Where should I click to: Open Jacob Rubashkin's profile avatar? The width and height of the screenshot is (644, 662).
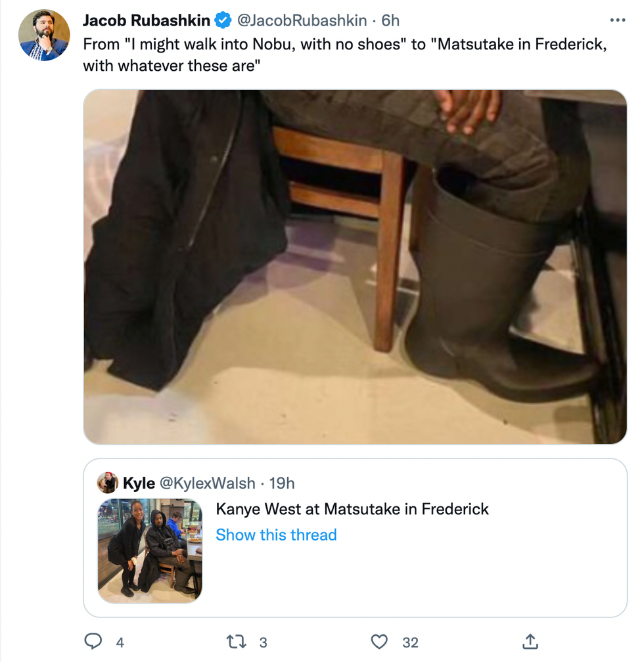pyautogui.click(x=43, y=35)
